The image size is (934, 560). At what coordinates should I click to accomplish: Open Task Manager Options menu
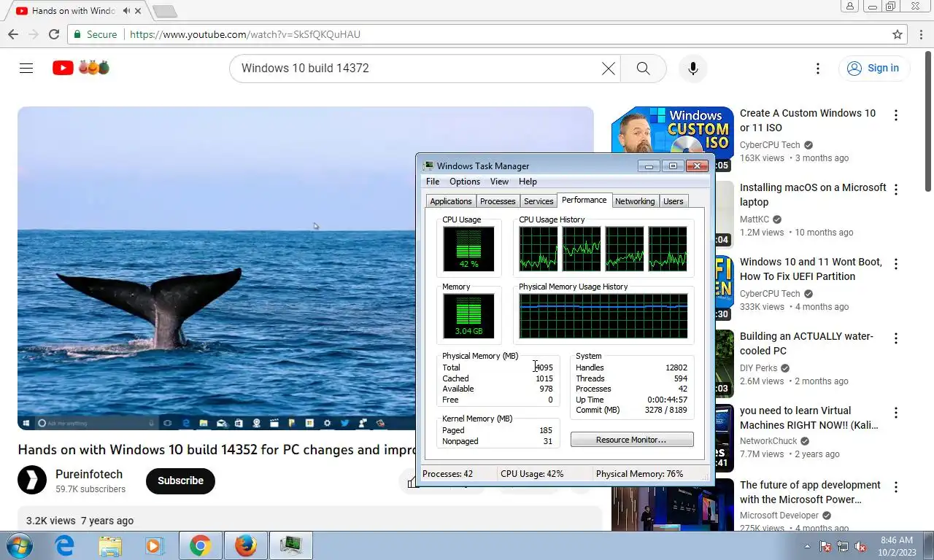point(465,182)
